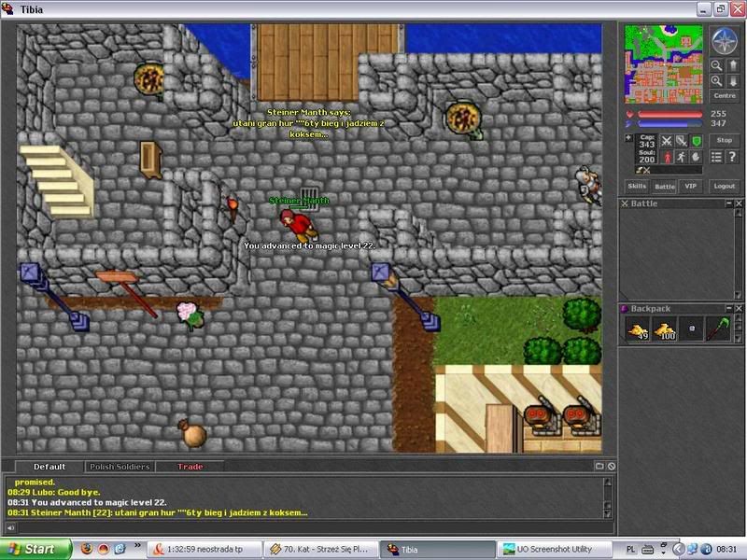The height and width of the screenshot is (560, 747).
Task: Select the small white pearl item
Action: [x=692, y=329]
